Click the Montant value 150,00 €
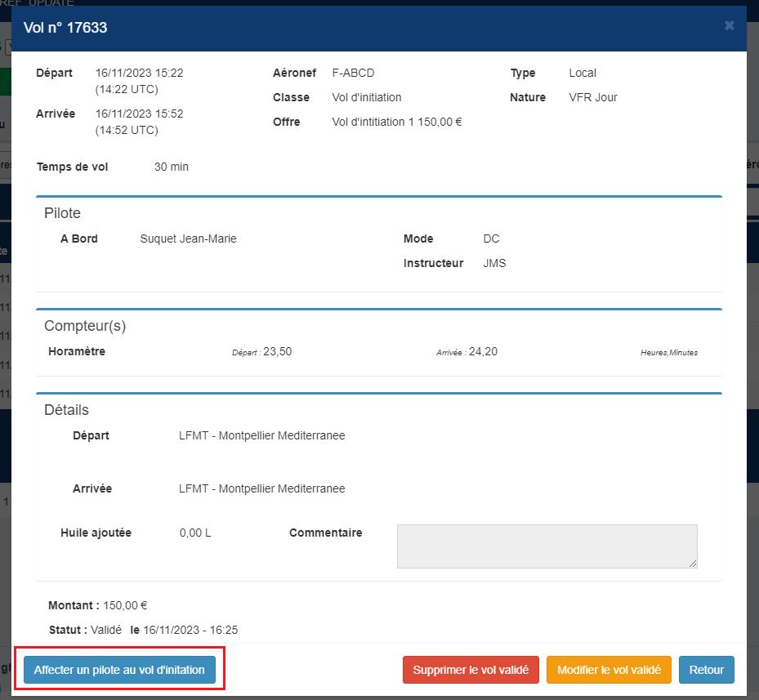The image size is (759, 700). (125, 605)
